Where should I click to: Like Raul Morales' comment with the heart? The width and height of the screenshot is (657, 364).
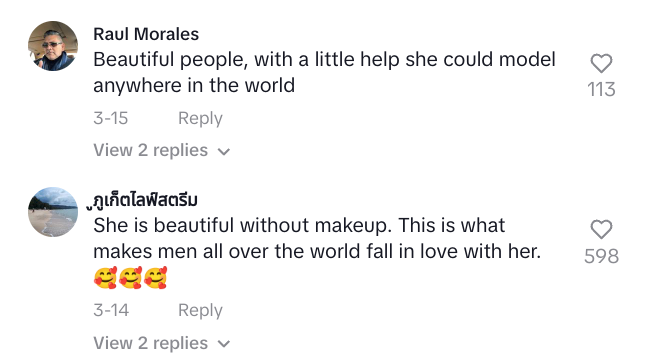pos(601,63)
